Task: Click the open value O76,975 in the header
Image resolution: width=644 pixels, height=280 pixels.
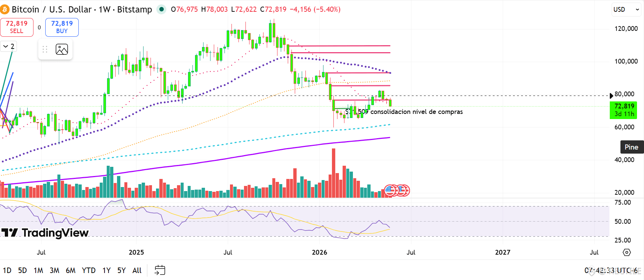Action: pyautogui.click(x=184, y=10)
